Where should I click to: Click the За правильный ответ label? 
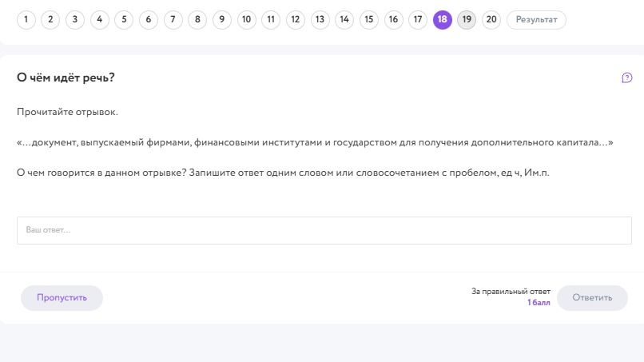click(511, 292)
